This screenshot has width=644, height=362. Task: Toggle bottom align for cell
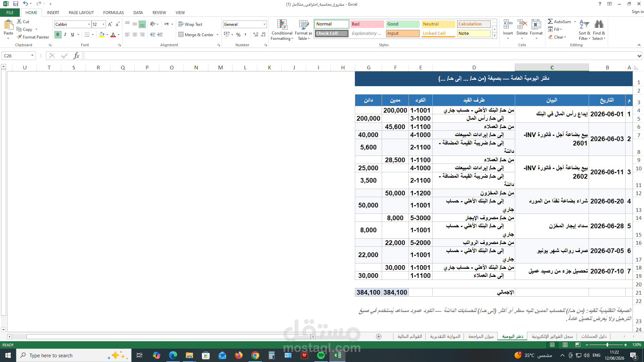142,24
